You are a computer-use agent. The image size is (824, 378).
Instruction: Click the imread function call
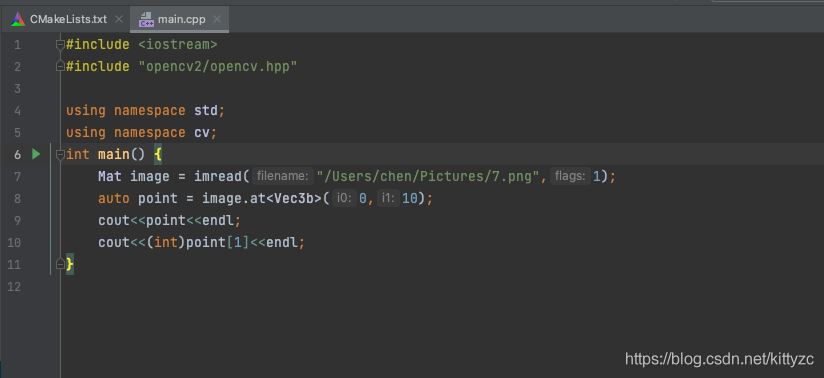tap(218, 177)
